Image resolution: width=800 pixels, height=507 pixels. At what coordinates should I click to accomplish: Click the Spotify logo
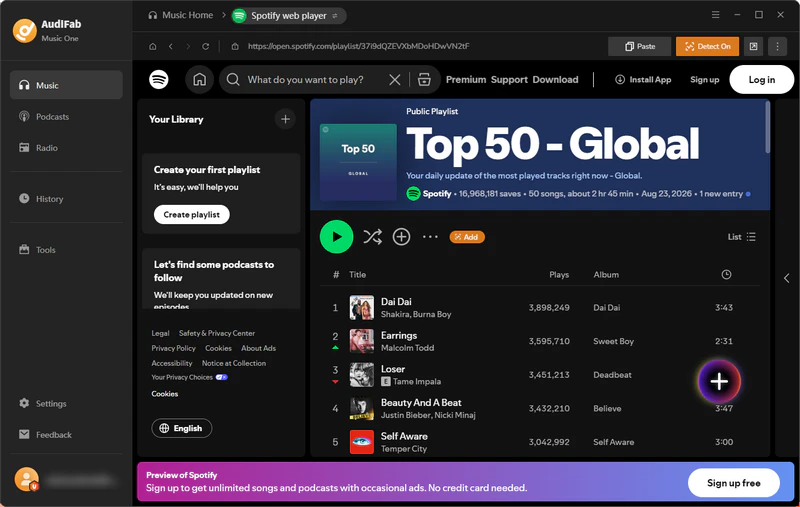[x=159, y=80]
